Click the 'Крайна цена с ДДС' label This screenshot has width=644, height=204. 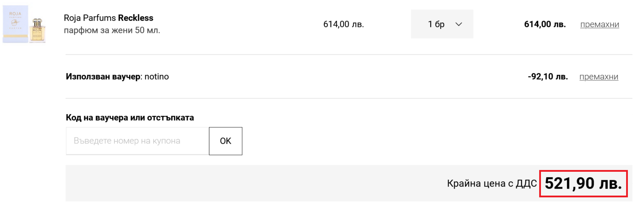point(492,183)
